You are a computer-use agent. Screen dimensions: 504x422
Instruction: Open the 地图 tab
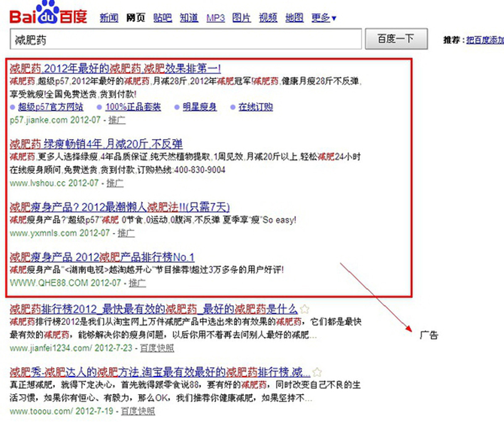294,18
